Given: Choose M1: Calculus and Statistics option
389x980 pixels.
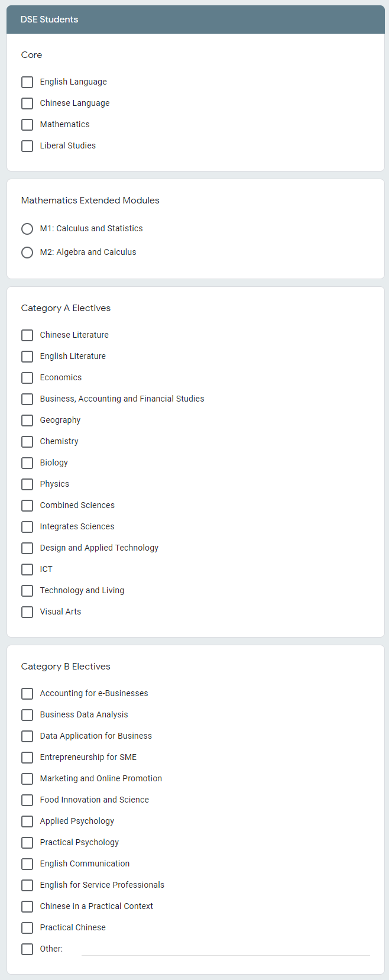Looking at the screenshot, I should [27, 229].
